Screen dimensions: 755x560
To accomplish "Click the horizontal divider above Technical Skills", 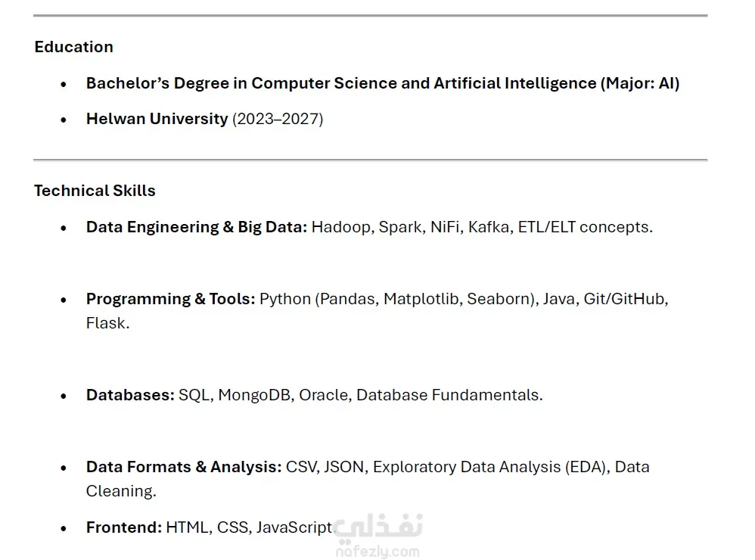I will [x=370, y=160].
